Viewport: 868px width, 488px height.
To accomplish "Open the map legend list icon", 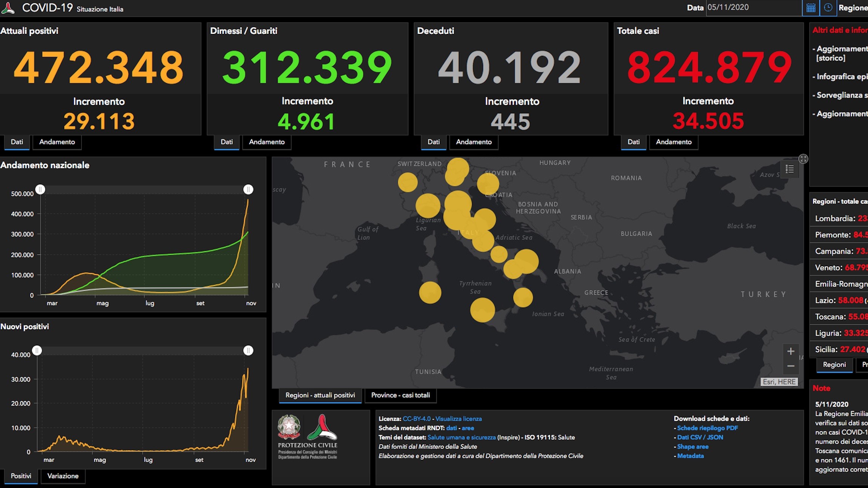I will point(790,169).
